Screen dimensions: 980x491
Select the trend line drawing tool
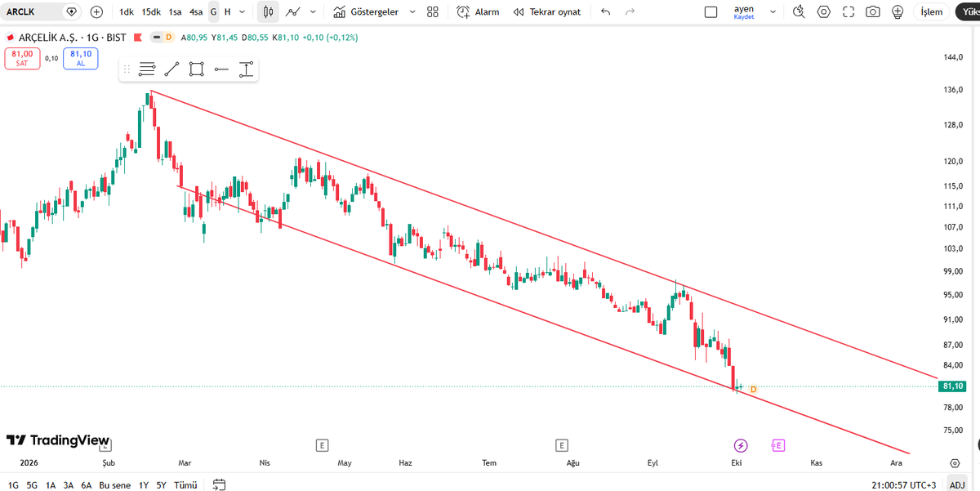point(171,69)
